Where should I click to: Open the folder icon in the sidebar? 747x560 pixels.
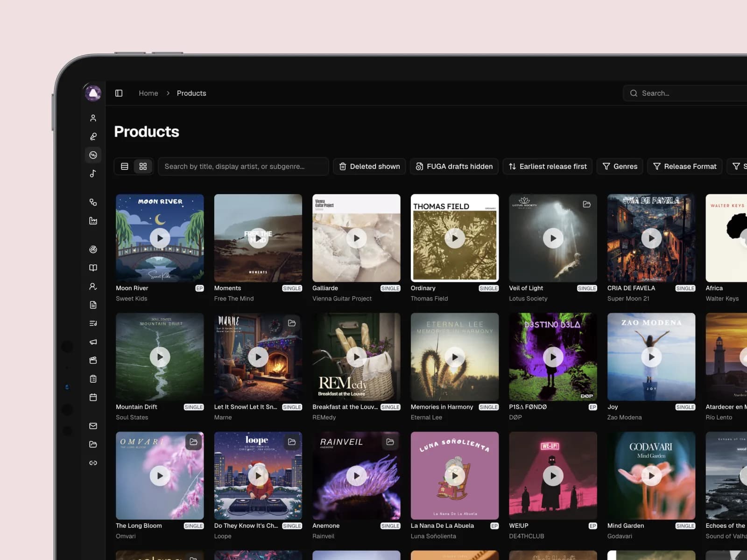[x=93, y=444]
